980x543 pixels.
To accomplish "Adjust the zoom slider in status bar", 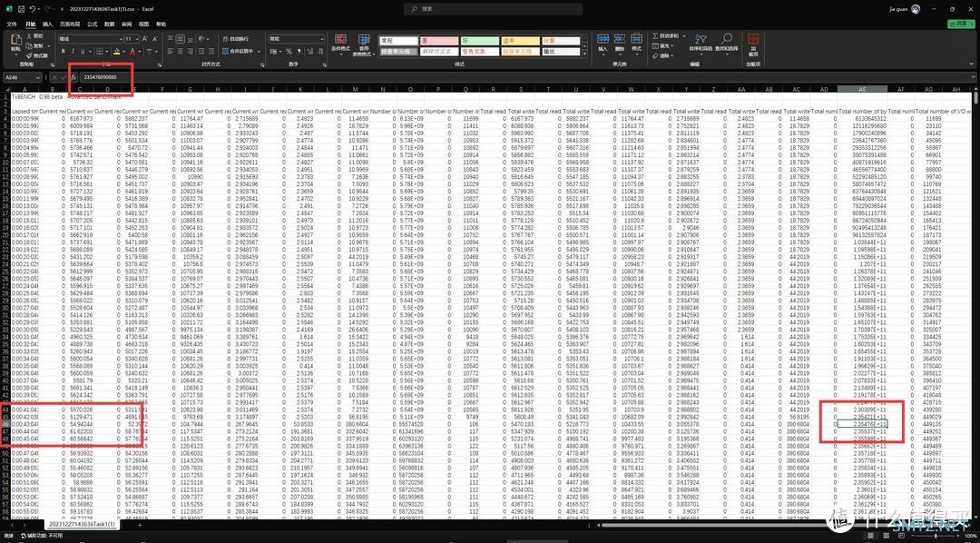I will (935, 536).
